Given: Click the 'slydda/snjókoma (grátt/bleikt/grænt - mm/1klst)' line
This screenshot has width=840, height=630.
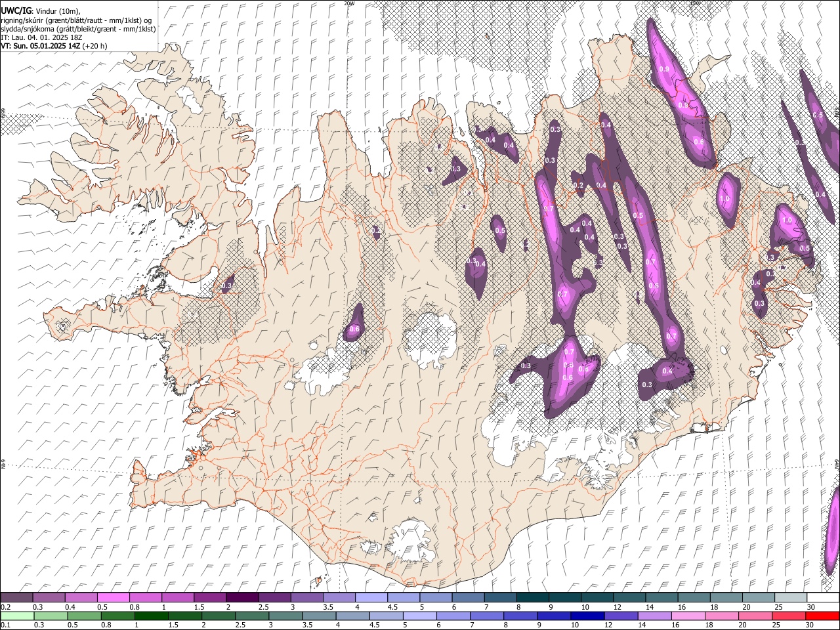Looking at the screenshot, I should (78, 29).
